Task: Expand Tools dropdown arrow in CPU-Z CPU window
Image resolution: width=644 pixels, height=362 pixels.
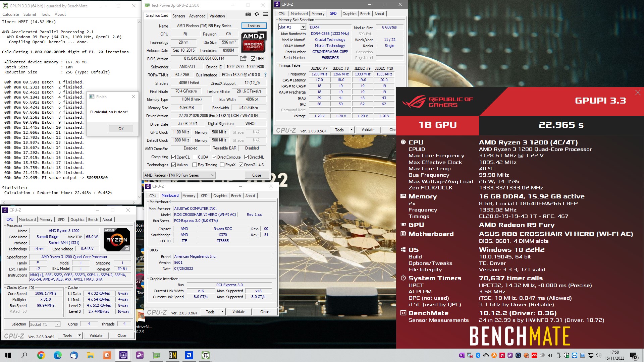Action: pos(79,336)
